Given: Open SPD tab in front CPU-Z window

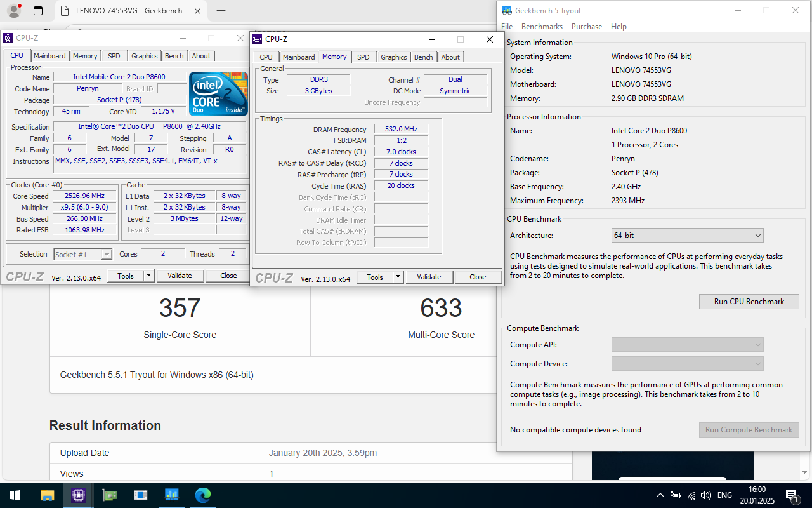Looking at the screenshot, I should pyautogui.click(x=363, y=57).
